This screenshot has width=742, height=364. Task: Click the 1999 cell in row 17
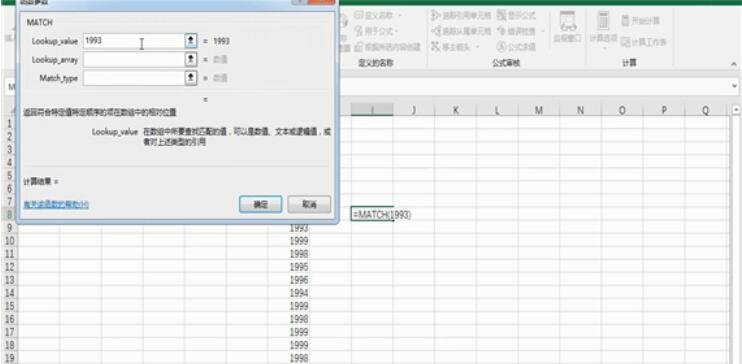pos(289,331)
